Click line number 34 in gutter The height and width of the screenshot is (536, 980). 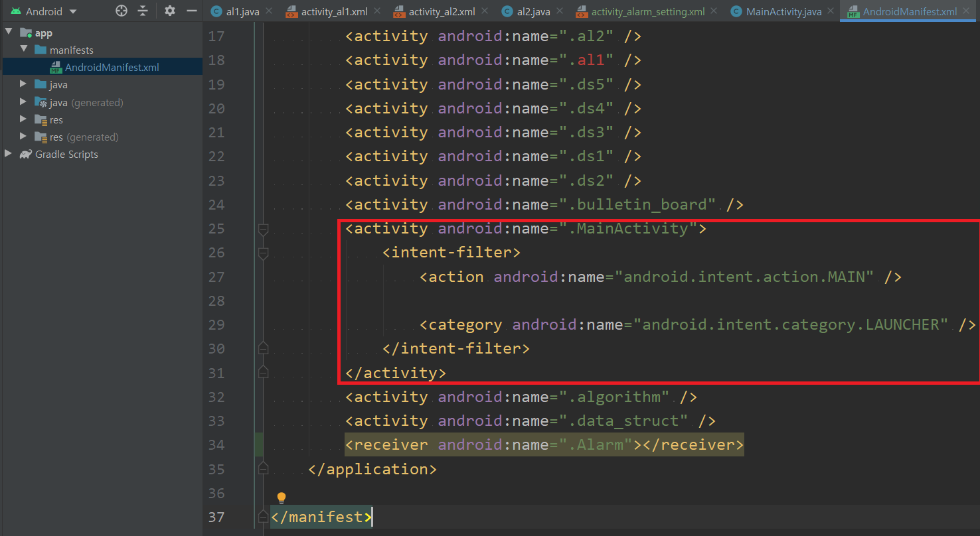pyautogui.click(x=216, y=445)
